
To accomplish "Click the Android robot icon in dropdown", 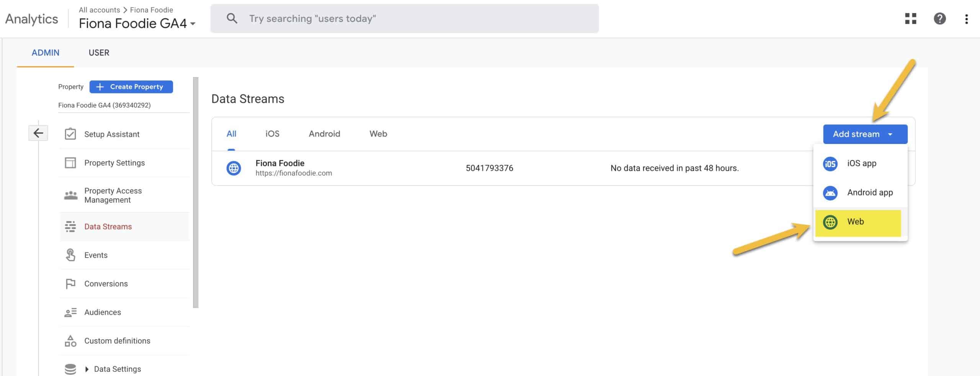I will click(x=830, y=193).
